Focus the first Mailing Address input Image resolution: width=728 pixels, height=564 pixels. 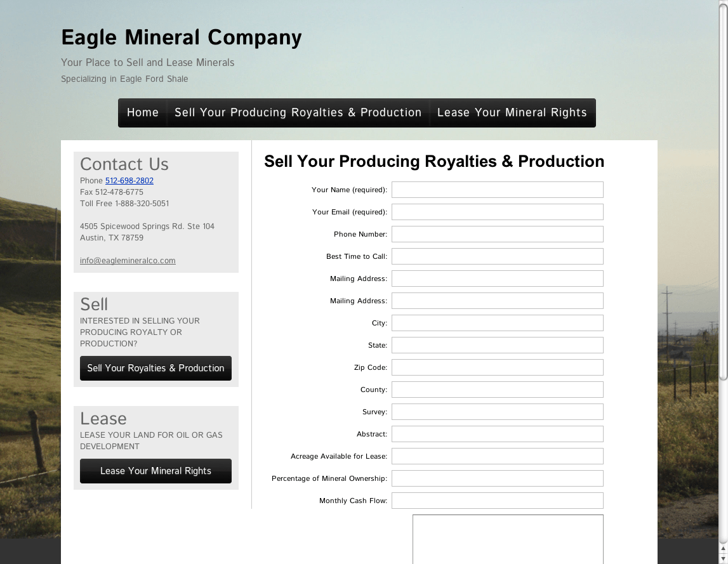497,278
